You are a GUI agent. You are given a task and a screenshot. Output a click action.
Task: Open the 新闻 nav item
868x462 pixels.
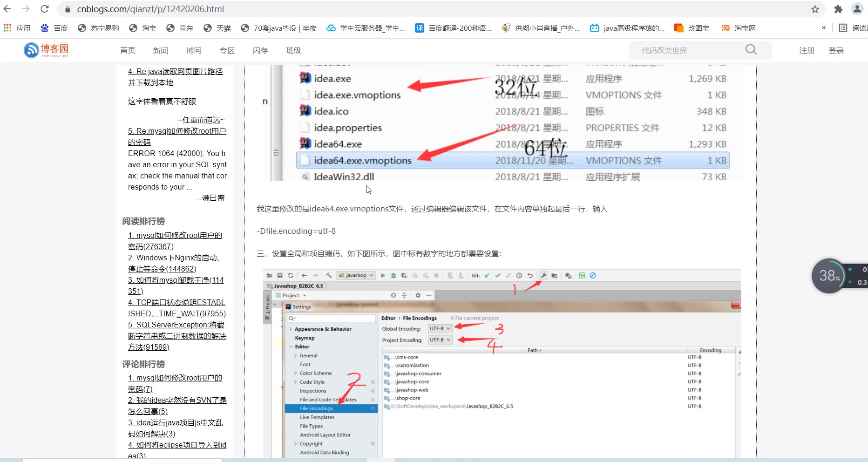click(x=161, y=50)
